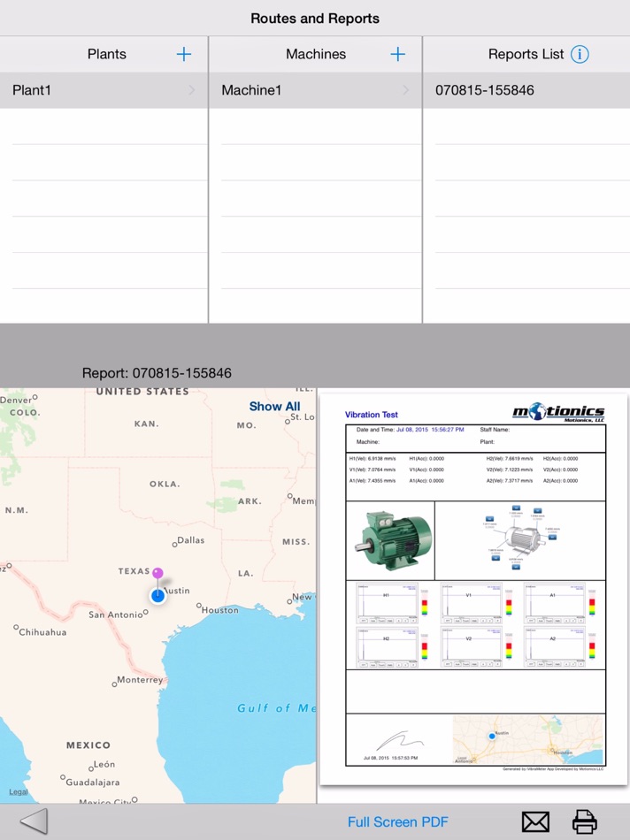Open Reports List info icon
630x840 pixels.
[580, 54]
